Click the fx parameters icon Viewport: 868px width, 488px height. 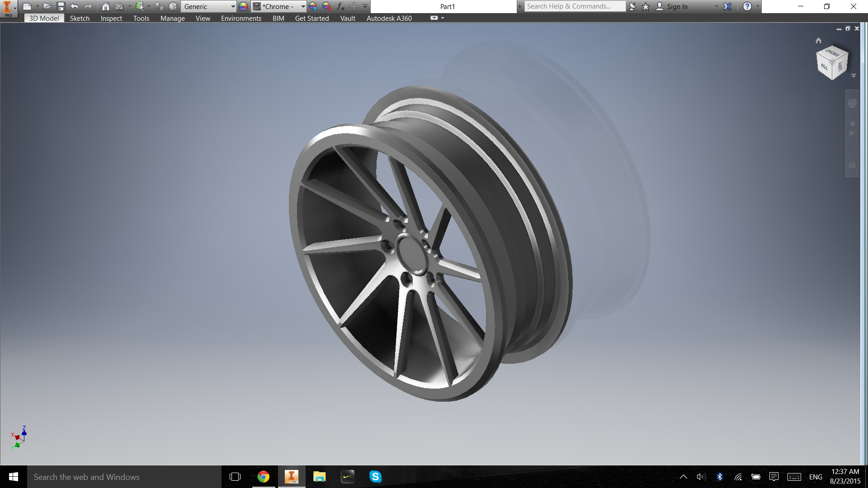click(340, 6)
